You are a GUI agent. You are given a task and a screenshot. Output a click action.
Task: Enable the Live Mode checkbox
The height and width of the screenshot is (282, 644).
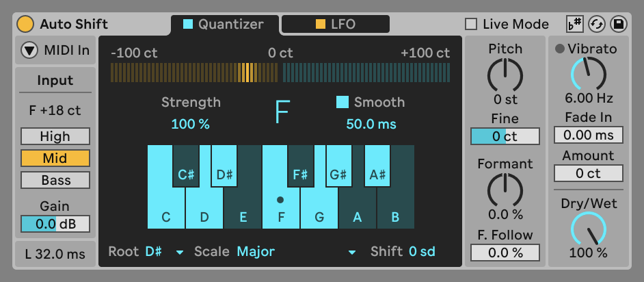(x=471, y=24)
